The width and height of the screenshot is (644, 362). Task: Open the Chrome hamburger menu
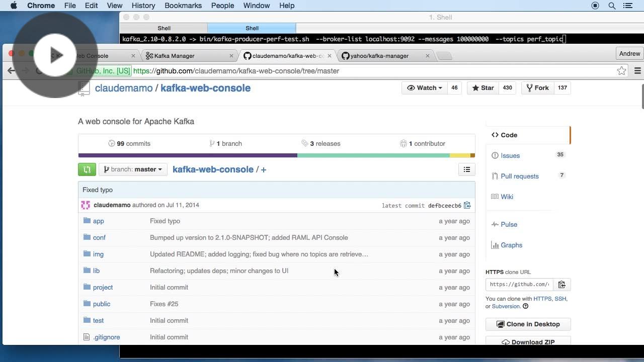coord(637,71)
